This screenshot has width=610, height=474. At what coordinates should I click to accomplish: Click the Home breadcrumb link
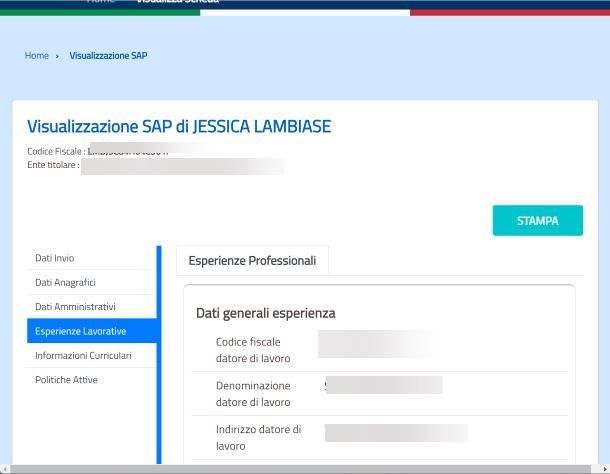pyautogui.click(x=37, y=56)
